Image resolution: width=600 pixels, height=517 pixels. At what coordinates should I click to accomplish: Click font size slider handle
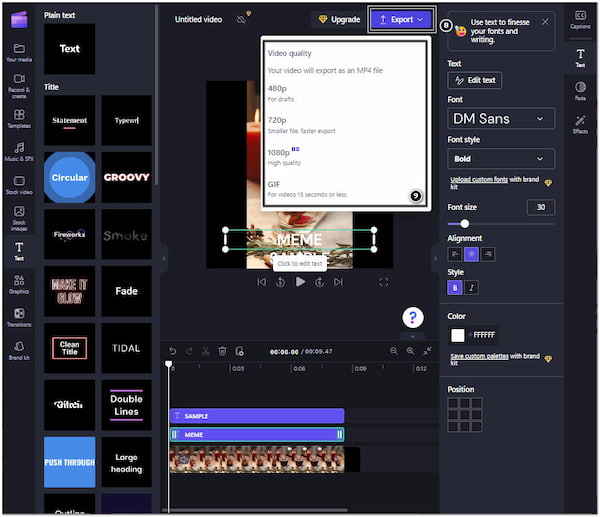pos(464,224)
